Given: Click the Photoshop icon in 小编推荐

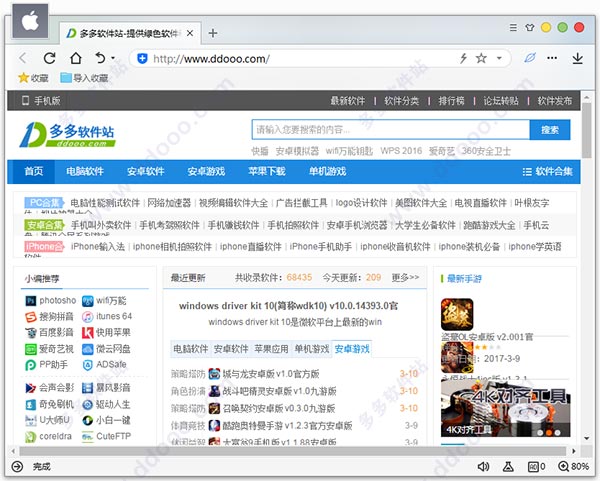Looking at the screenshot, I should (x=30, y=301).
